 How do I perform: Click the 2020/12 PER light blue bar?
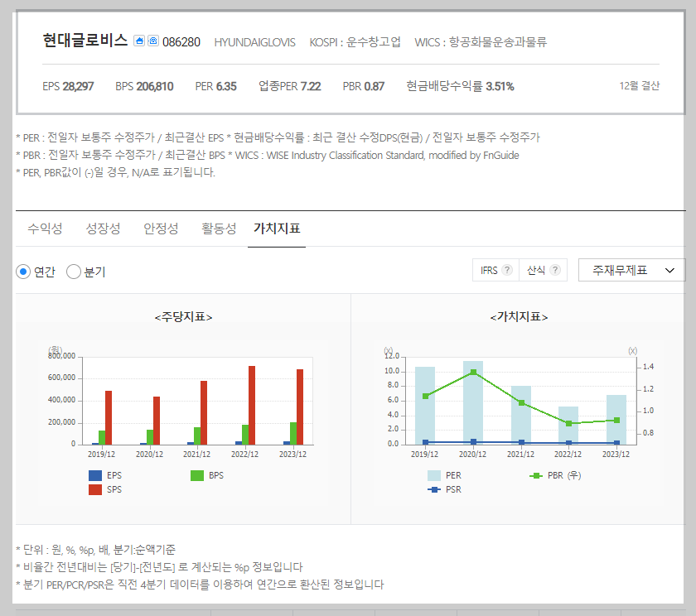(x=473, y=402)
